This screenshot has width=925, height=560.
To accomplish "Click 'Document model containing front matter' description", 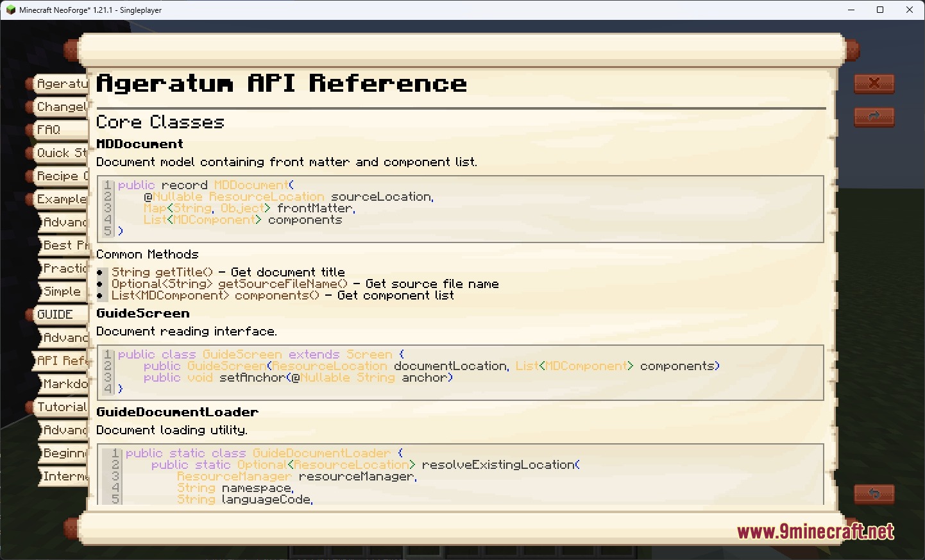I will pyautogui.click(x=287, y=162).
